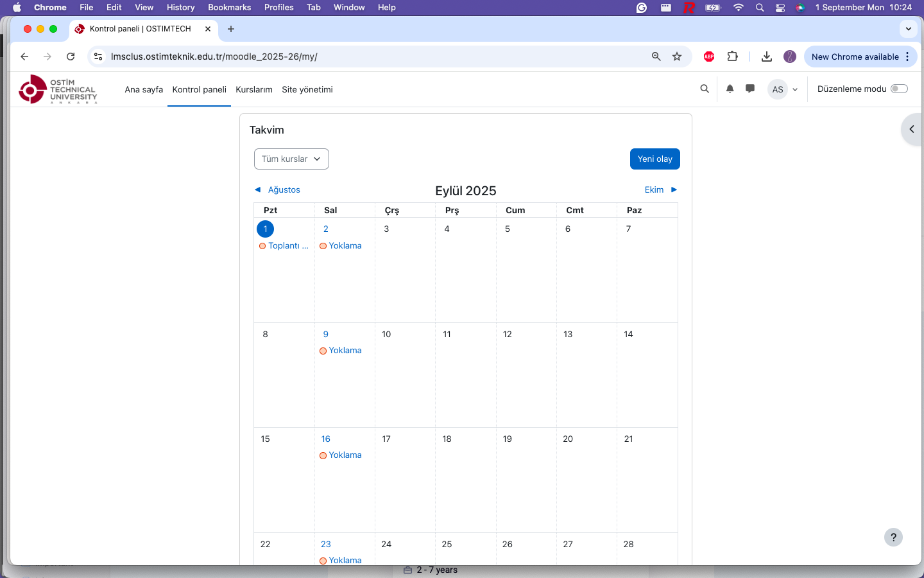Expand the AS user menu
924x578 pixels.
[783, 89]
